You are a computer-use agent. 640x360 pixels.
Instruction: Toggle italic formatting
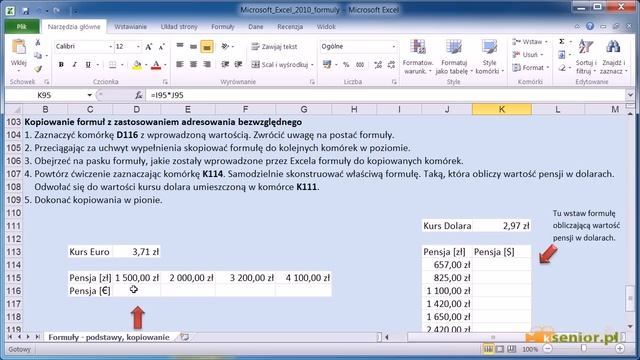coord(75,64)
